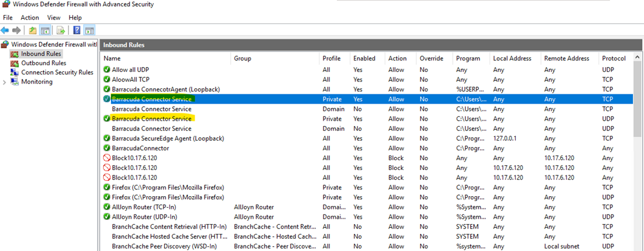Image resolution: width=644 pixels, height=251 pixels.
Task: Click the 127.0.0.1 local address cell
Action: (505, 138)
